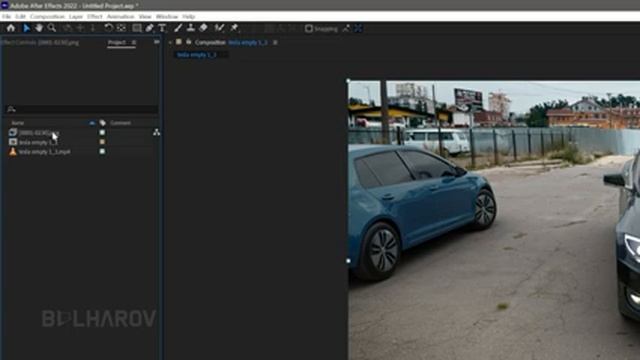
Task: Click label swatch of the cone icon row
Action: (x=102, y=151)
